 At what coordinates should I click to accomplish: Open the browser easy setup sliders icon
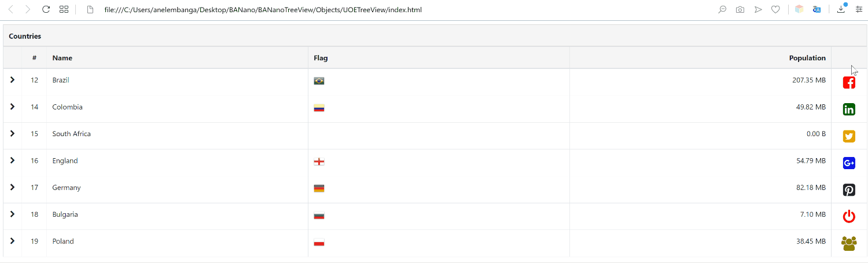click(859, 9)
